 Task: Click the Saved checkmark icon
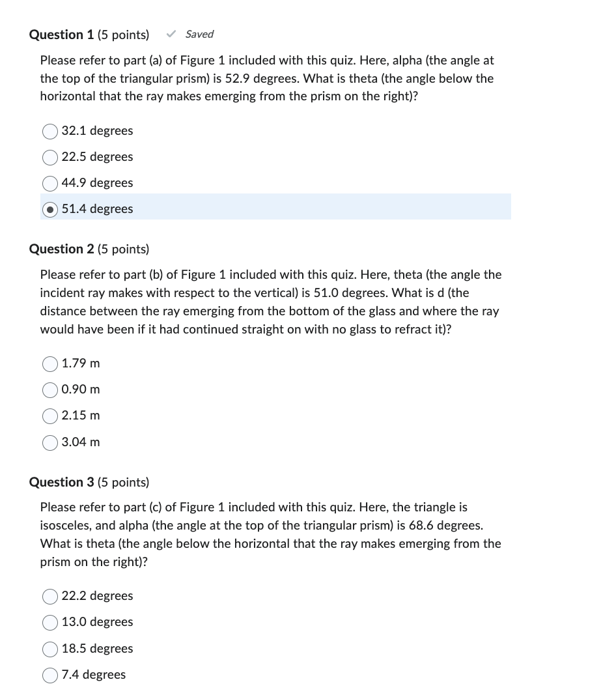(x=171, y=34)
